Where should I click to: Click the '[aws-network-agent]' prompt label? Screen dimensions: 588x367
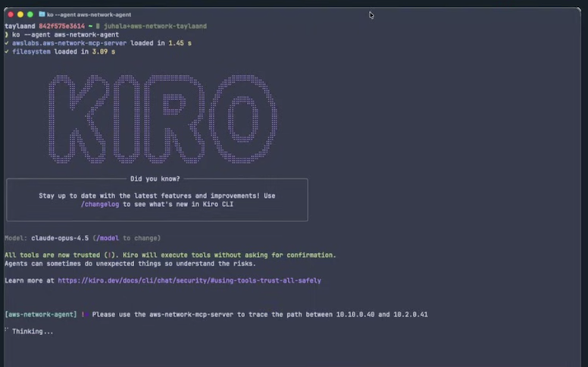(40, 314)
